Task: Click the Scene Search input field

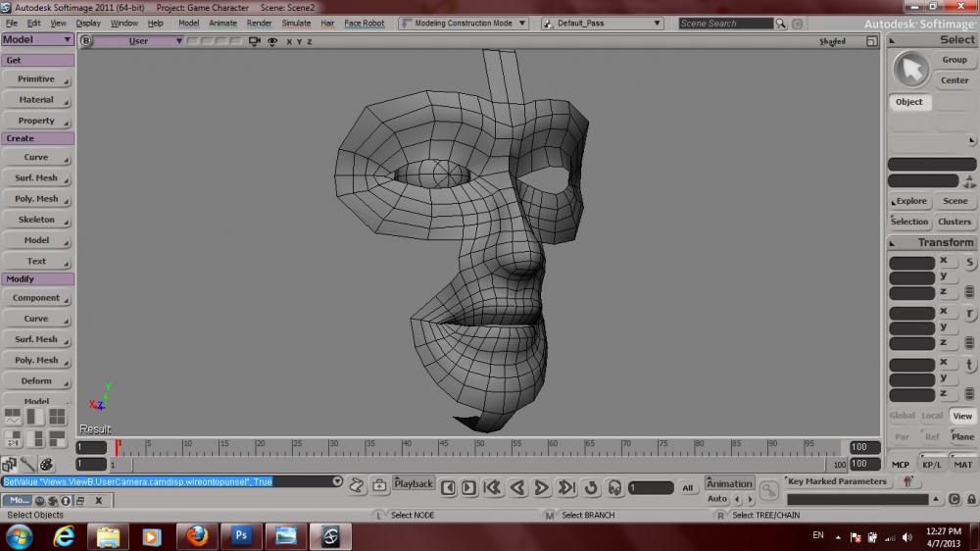Action: [x=725, y=24]
